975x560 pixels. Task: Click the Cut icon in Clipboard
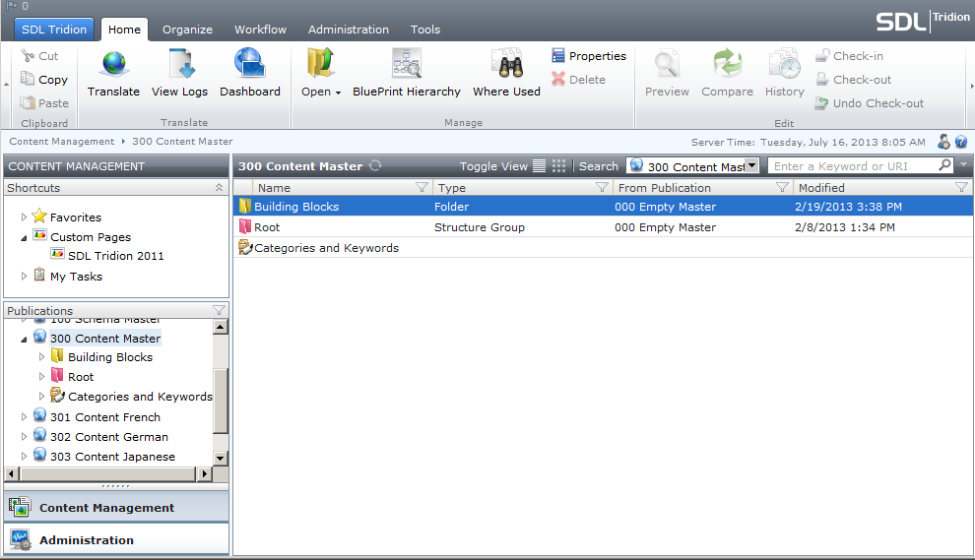[28, 56]
